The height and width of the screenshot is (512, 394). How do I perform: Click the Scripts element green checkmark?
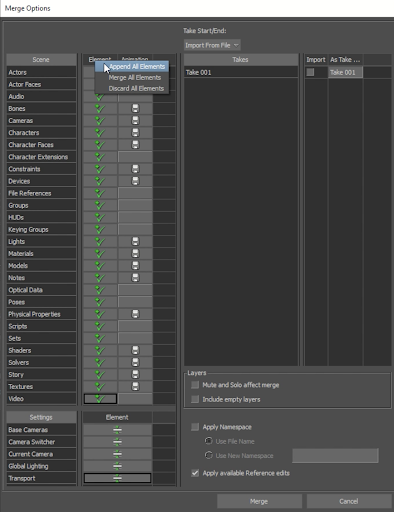pyautogui.click(x=100, y=326)
